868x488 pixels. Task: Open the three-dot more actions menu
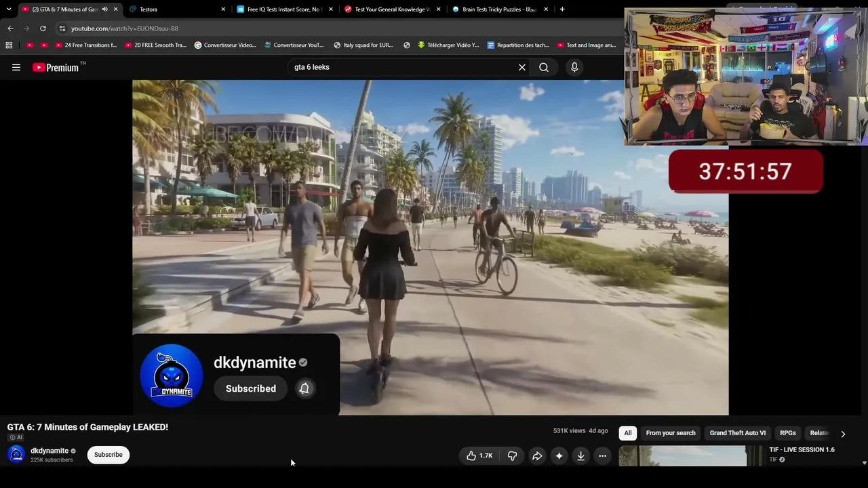602,456
